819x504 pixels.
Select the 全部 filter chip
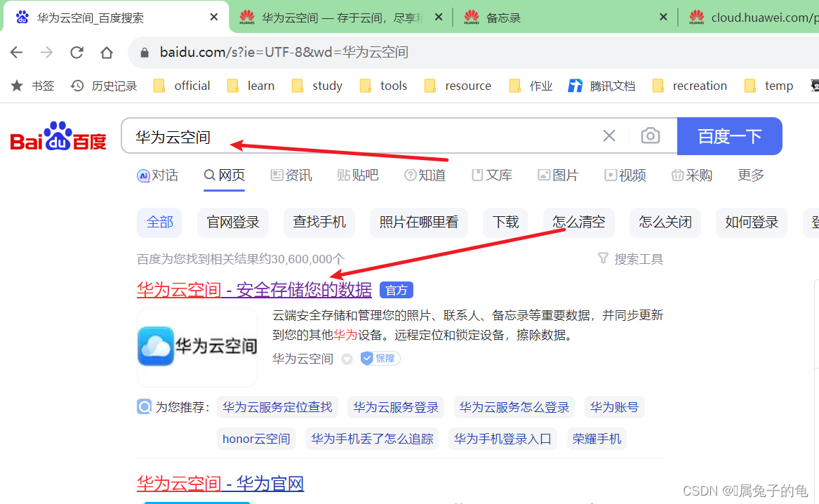click(159, 223)
